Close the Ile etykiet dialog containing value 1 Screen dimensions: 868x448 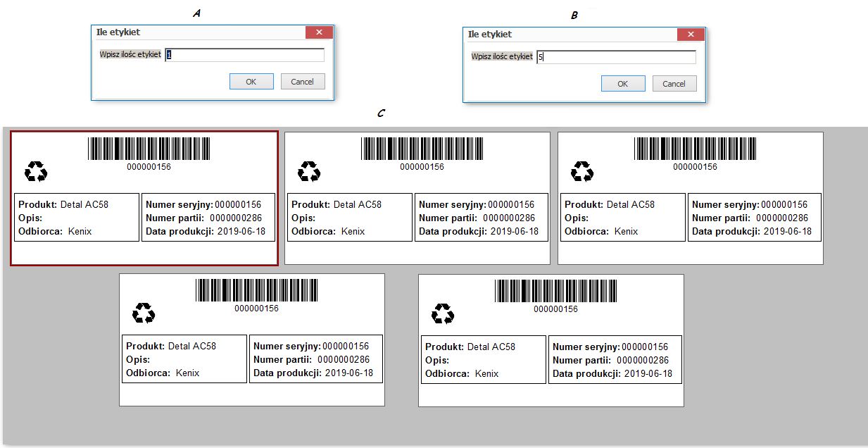[x=319, y=32]
